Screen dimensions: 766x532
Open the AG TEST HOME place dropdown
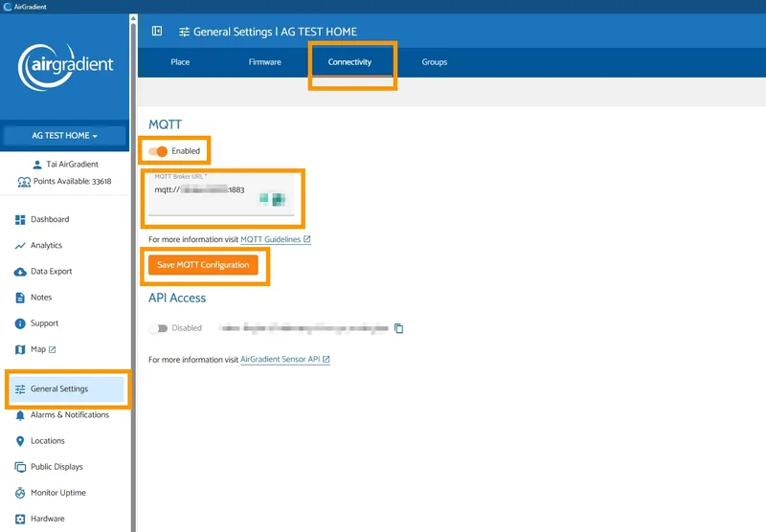(x=64, y=136)
